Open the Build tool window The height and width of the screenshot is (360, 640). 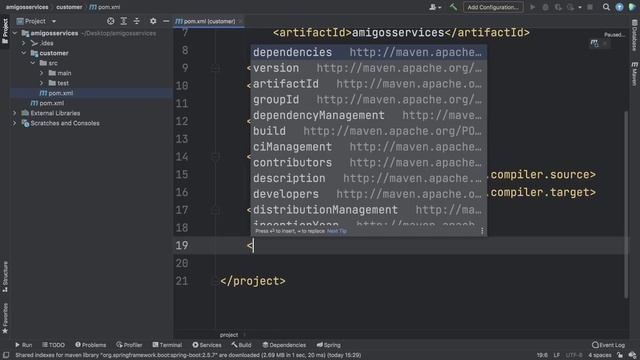click(x=241, y=345)
